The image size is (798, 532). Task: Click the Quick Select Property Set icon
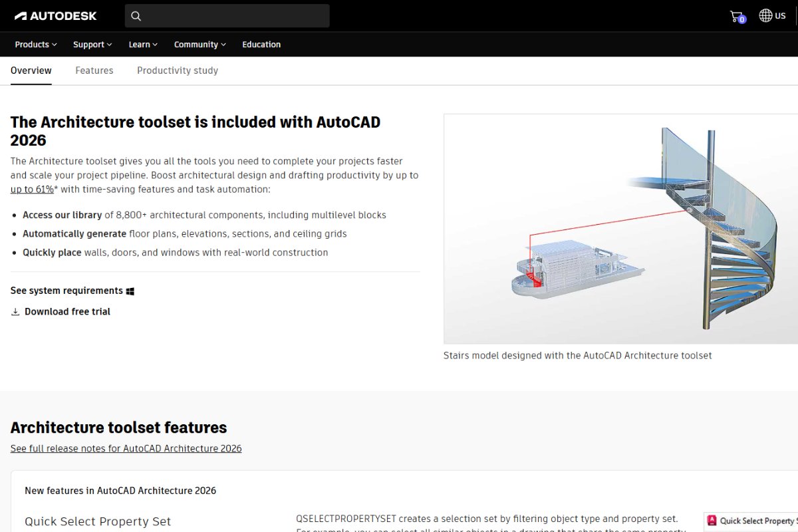712,521
